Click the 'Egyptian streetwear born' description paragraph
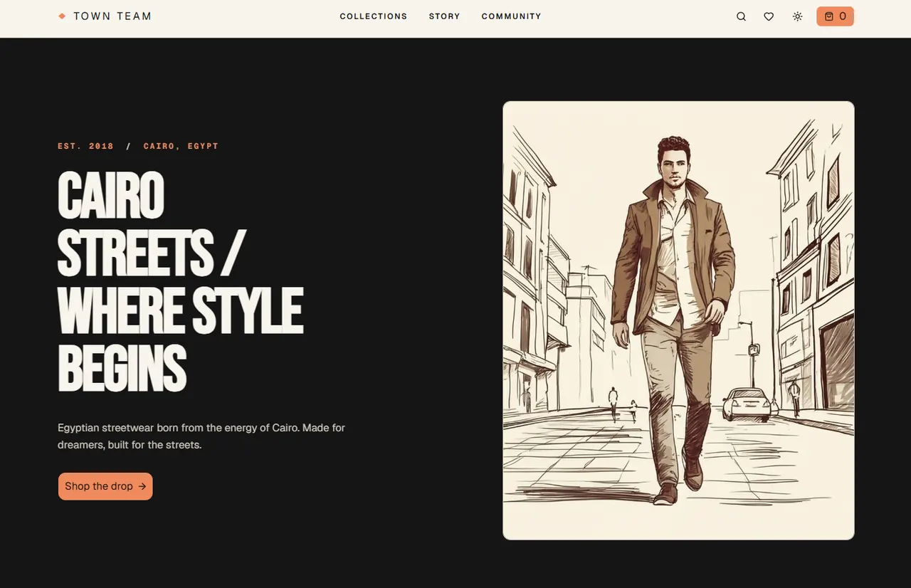This screenshot has height=588, width=911. point(201,436)
